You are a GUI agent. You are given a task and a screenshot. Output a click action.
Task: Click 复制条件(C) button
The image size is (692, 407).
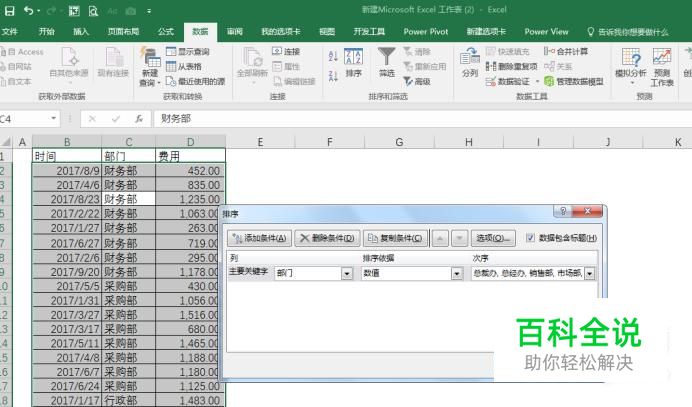pos(395,238)
